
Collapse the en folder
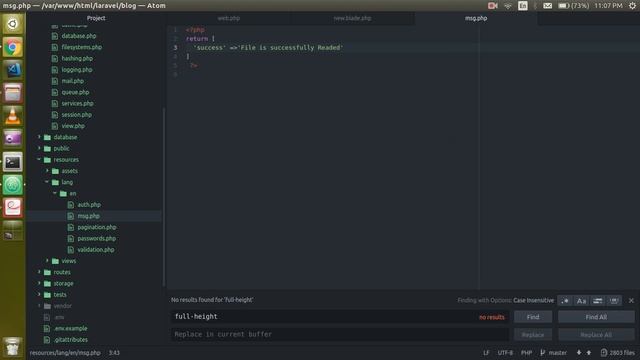pos(55,193)
